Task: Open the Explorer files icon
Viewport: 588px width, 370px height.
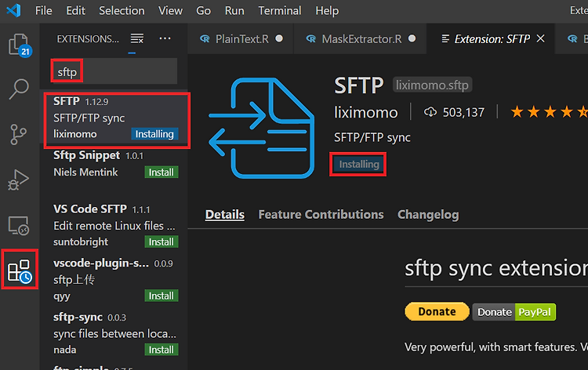Action: tap(19, 45)
